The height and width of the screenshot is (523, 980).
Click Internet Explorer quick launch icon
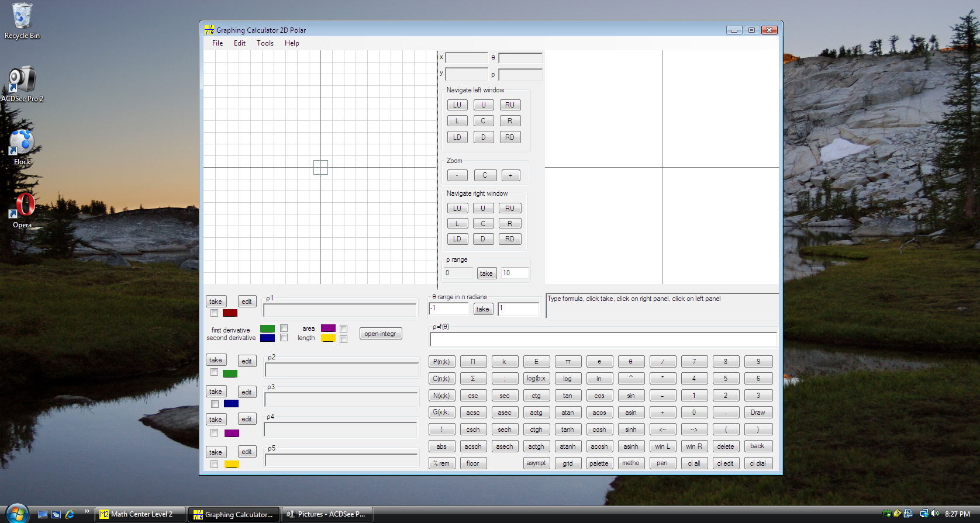70,514
